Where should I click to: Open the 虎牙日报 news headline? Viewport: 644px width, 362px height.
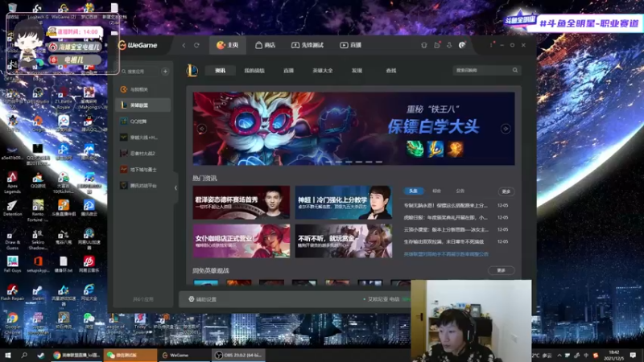coord(446,217)
